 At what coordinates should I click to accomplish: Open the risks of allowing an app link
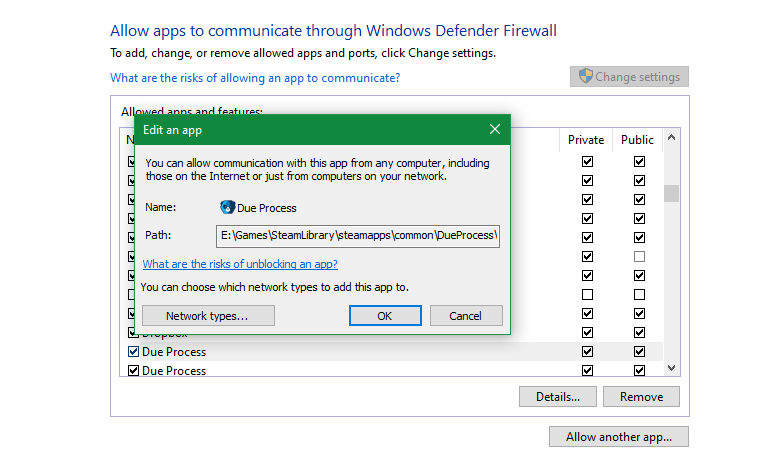pos(255,78)
